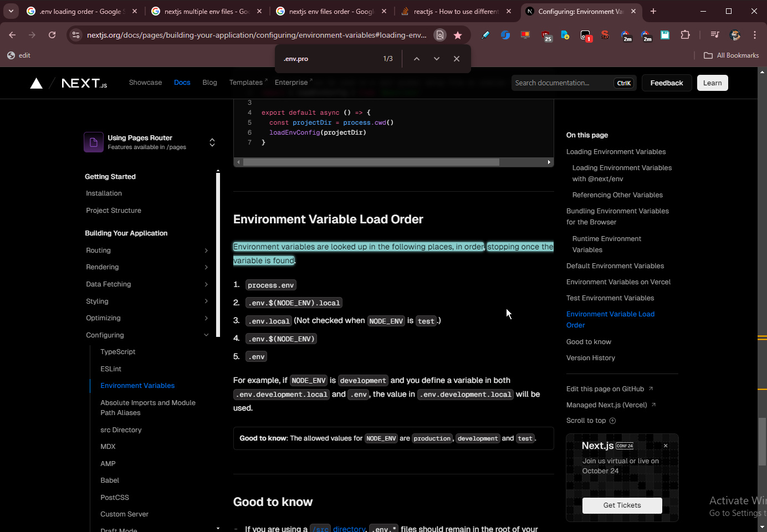Switch to the reactjs Stack Overflow tab
767x532 pixels.
point(456,11)
